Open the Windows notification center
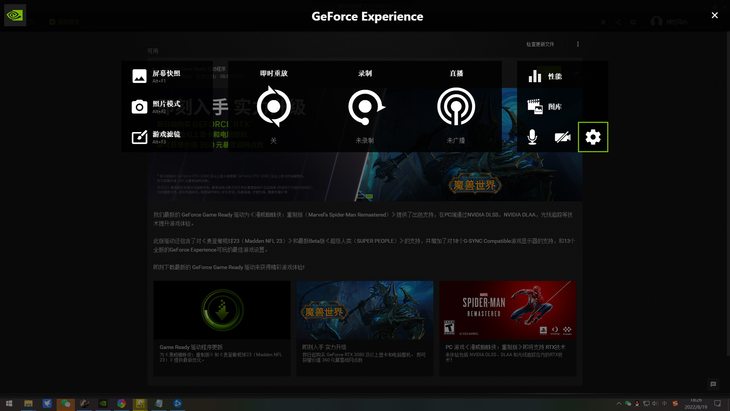730x411 pixels. click(717, 404)
